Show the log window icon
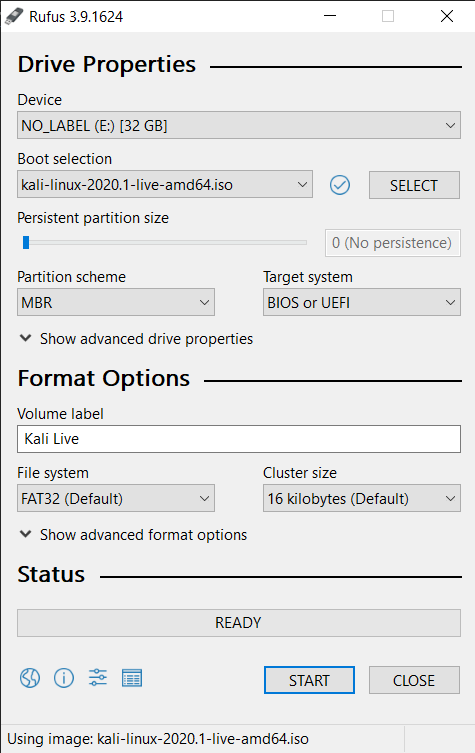The width and height of the screenshot is (475, 753). point(132,678)
